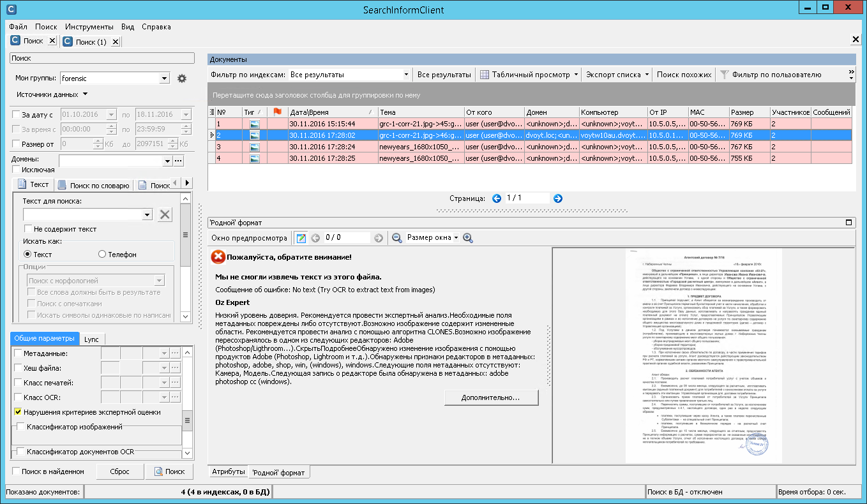Image resolution: width=867 pixels, height=504 pixels.
Task: Enable the Размер от checkbox
Action: click(16, 144)
